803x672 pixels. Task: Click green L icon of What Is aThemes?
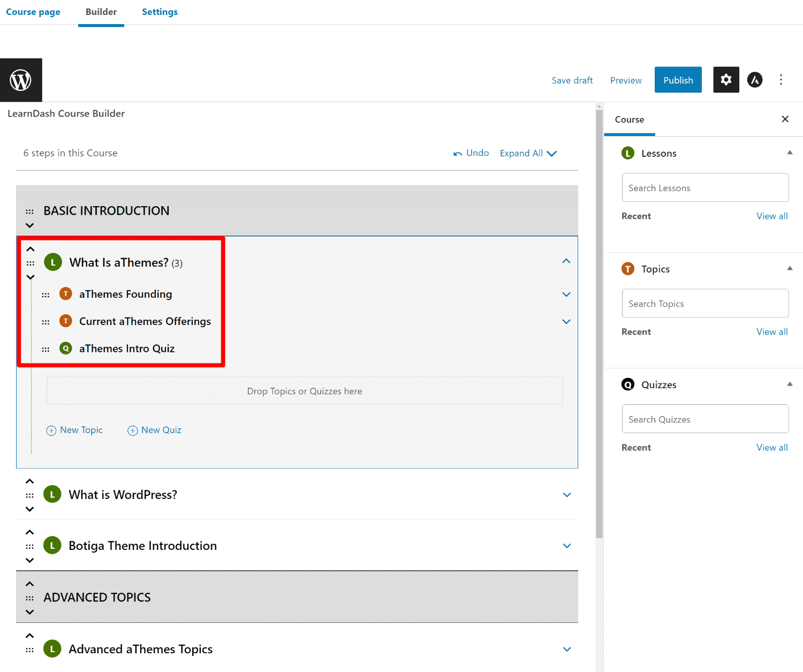coord(53,262)
